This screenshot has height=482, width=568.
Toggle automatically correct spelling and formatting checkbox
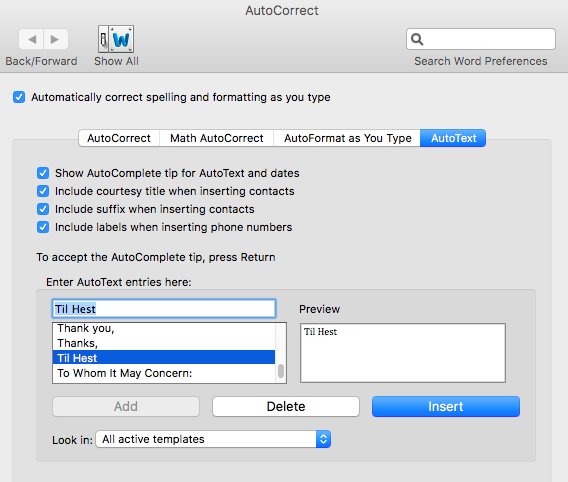[x=19, y=97]
